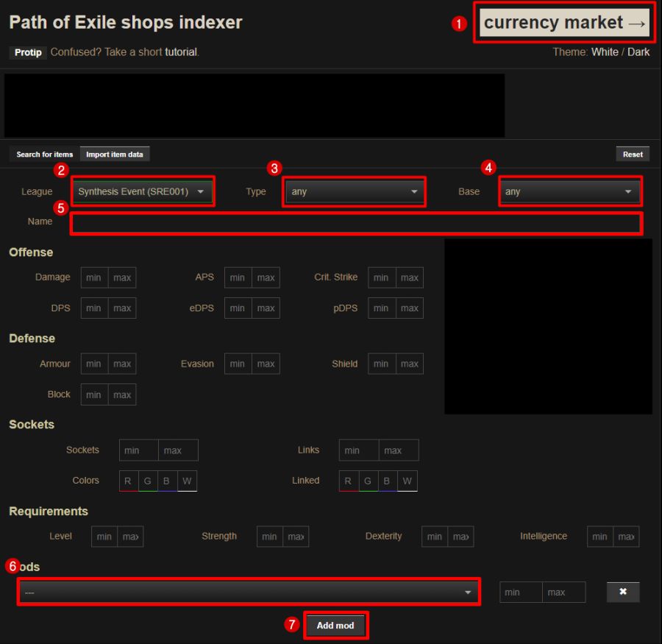
Task: Click the APS max field
Action: tap(266, 277)
